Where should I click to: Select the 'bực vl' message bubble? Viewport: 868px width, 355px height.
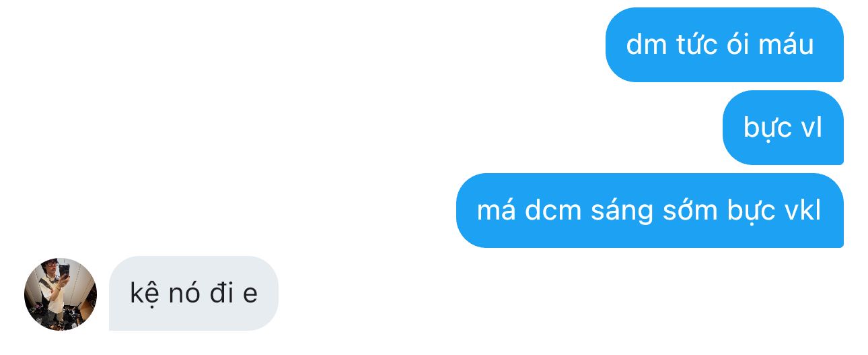[x=783, y=127]
